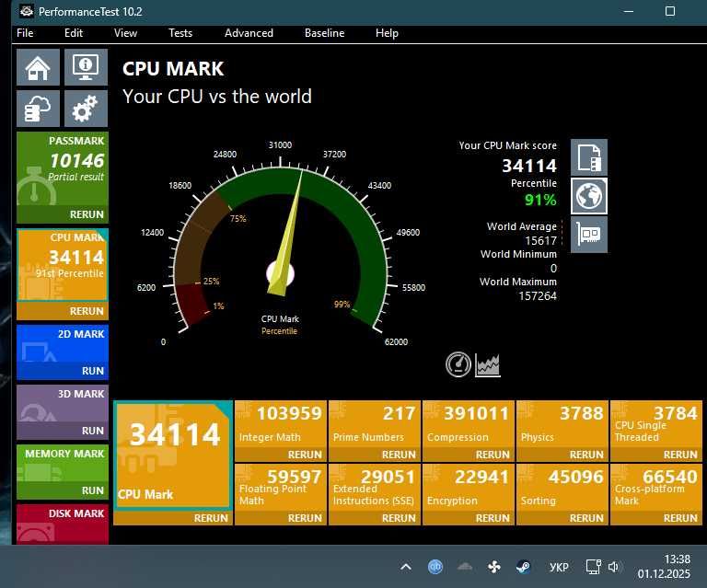This screenshot has height=588, width=707.
Task: Open the Steam tray icon
Action: pos(524,567)
